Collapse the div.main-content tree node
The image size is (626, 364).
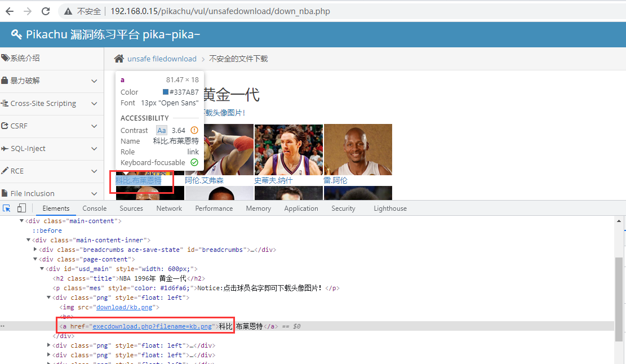coord(21,221)
